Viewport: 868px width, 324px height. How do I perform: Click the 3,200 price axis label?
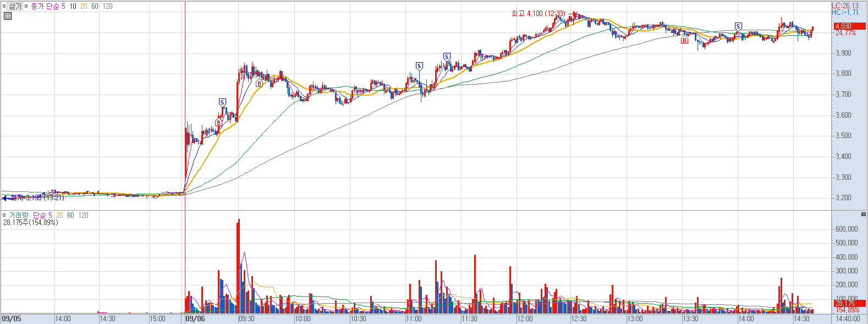point(844,198)
